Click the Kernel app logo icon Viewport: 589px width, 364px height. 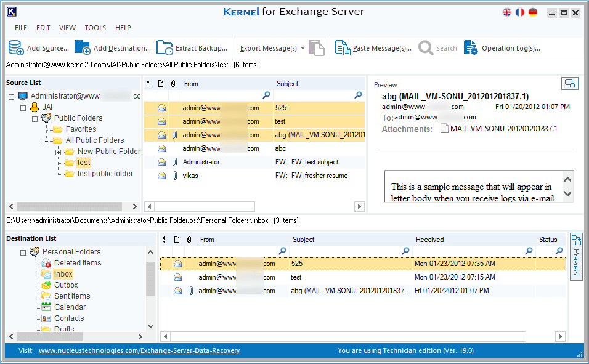pos(12,12)
